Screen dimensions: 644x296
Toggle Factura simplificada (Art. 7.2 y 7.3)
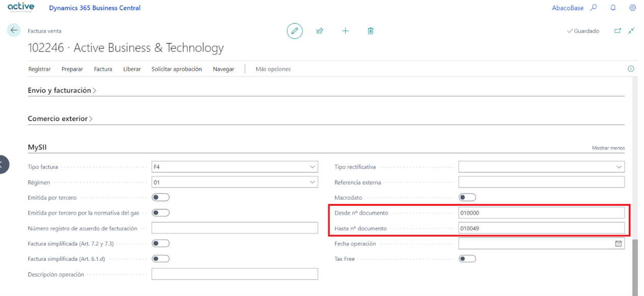[161, 244]
